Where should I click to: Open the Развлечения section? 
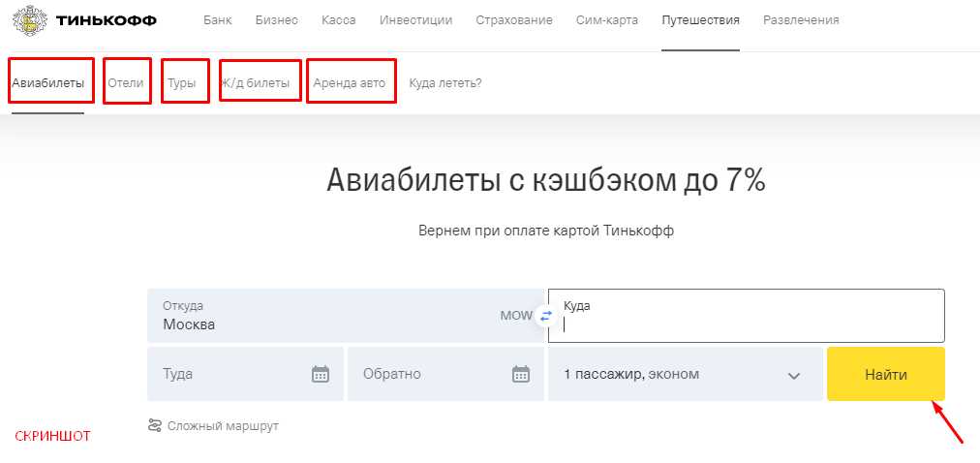(801, 20)
